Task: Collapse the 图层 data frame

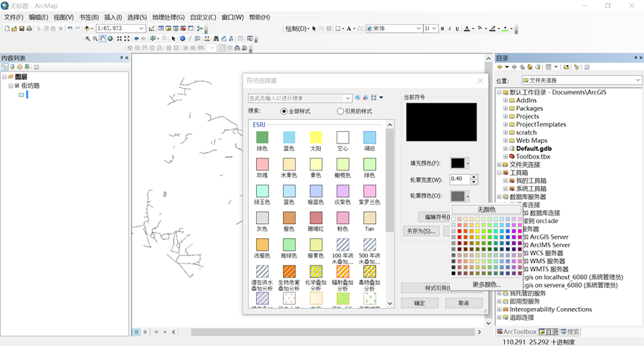Action: point(4,77)
